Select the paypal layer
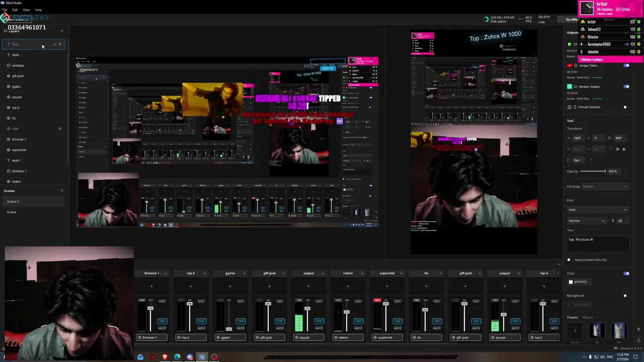 point(33,97)
